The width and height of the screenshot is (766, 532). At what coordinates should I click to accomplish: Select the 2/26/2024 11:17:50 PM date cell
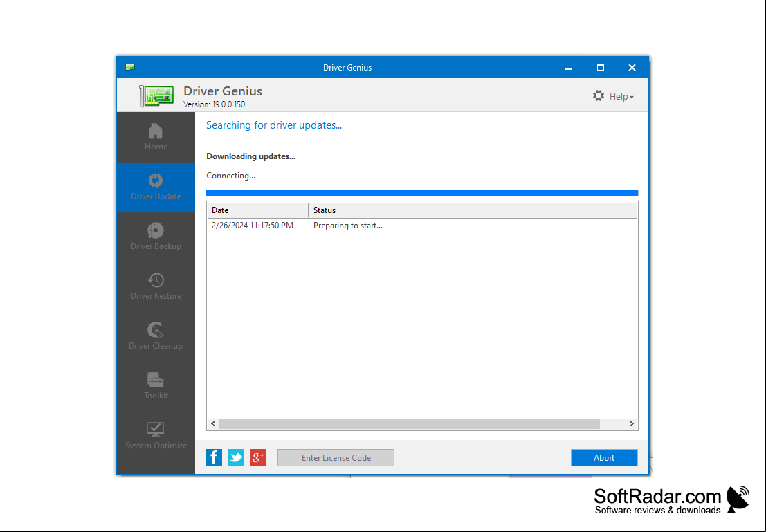(x=253, y=226)
